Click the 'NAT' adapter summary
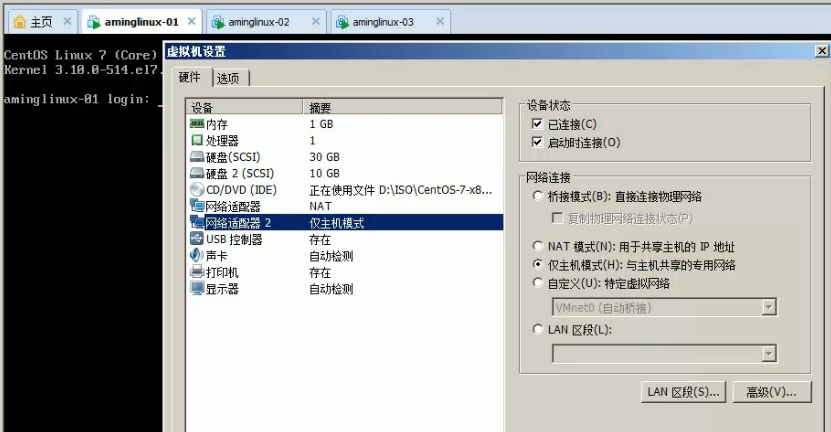Viewport: 831px width, 432px height. 320,206
